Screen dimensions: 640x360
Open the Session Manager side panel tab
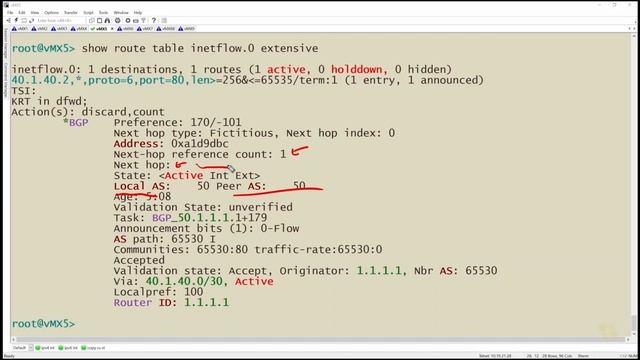[5, 43]
